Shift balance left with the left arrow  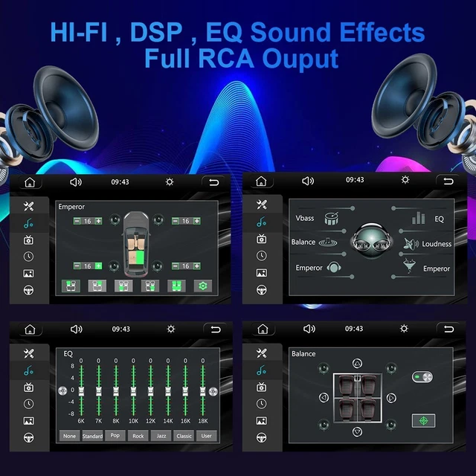[324, 397]
